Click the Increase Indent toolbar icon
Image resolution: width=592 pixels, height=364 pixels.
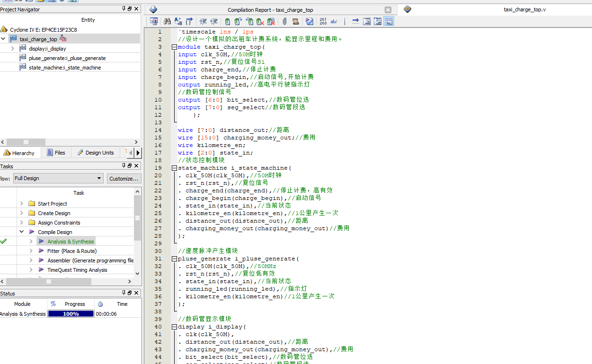tap(203, 21)
